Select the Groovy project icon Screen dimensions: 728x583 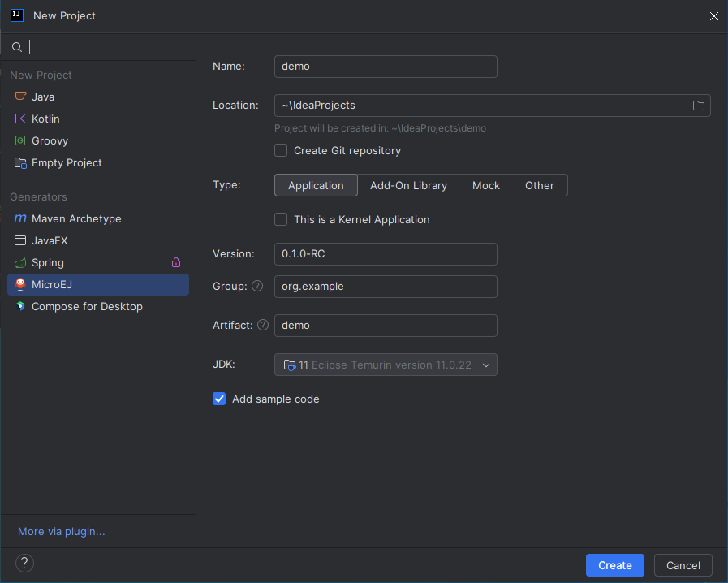20,140
